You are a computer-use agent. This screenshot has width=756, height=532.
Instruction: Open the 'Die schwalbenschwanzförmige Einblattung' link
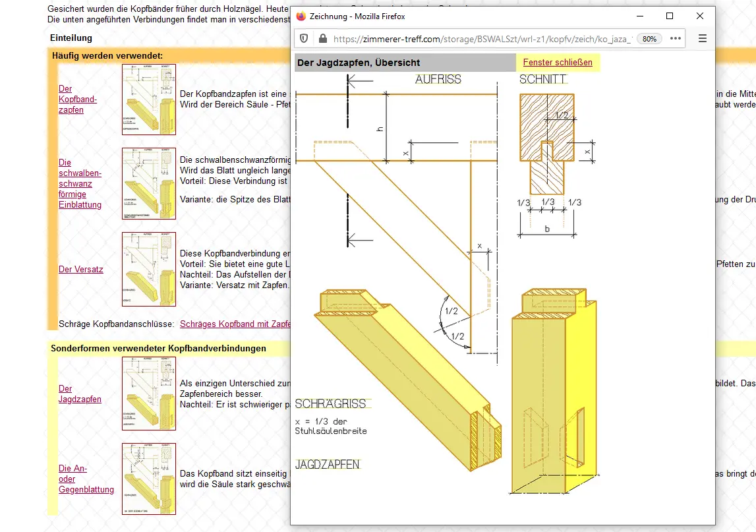tap(80, 184)
